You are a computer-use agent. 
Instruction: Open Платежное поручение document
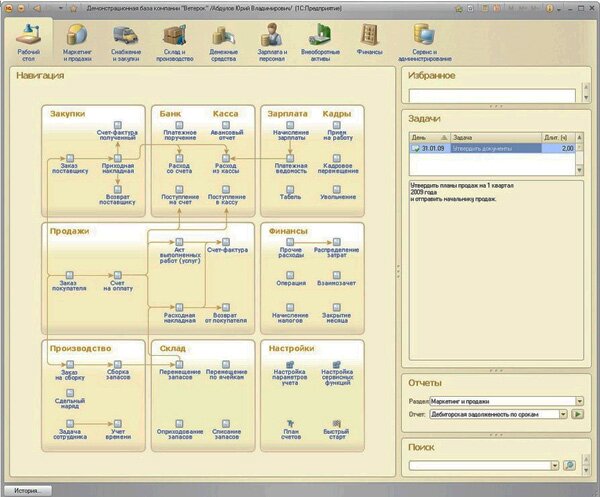(x=179, y=131)
